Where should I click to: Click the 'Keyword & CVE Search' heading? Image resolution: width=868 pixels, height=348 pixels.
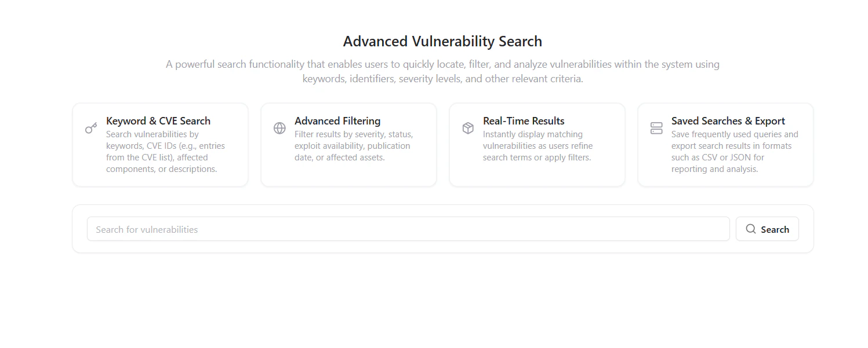(158, 120)
